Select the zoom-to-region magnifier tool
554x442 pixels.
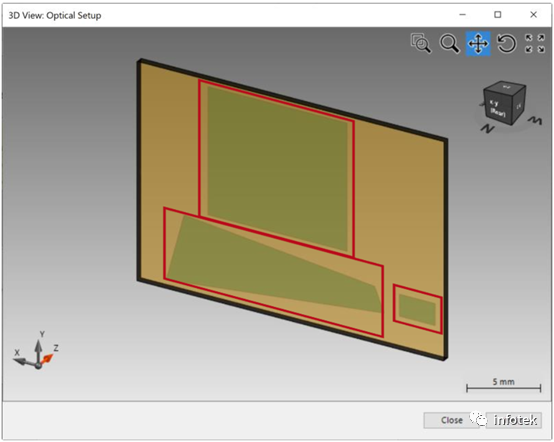point(420,43)
